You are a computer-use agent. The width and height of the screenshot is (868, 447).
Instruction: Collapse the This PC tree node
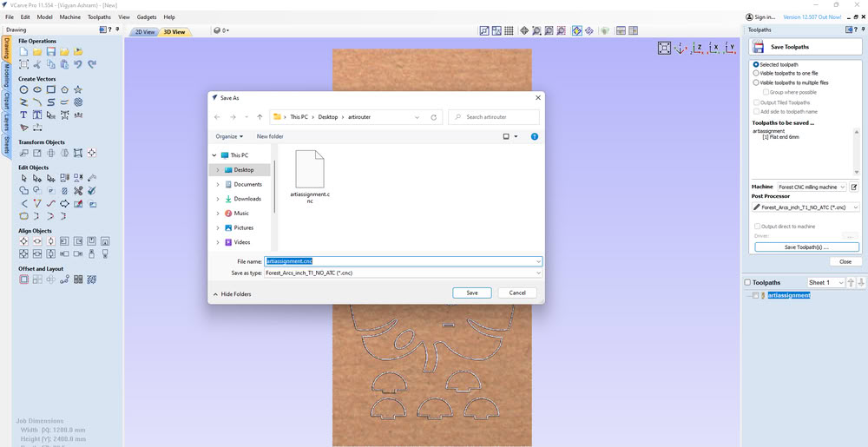coord(214,155)
